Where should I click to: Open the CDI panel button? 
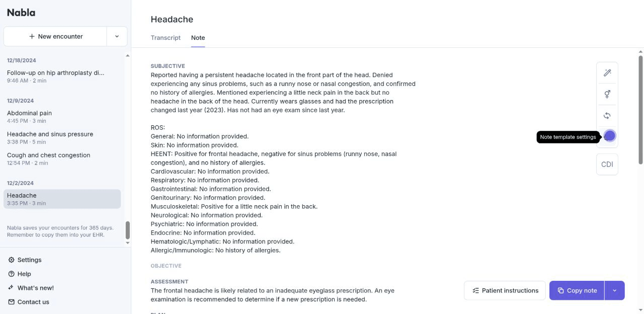coord(607,165)
